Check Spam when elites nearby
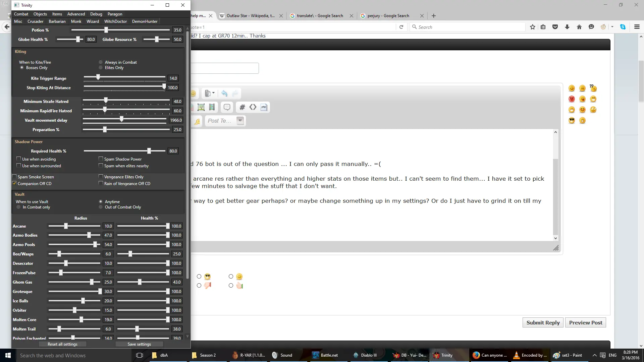 pos(101,166)
